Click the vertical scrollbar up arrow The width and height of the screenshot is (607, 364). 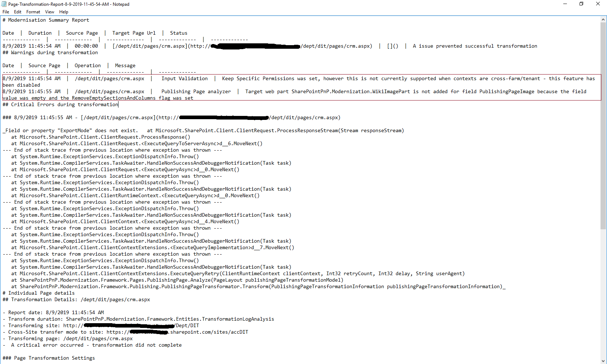click(x=603, y=19)
